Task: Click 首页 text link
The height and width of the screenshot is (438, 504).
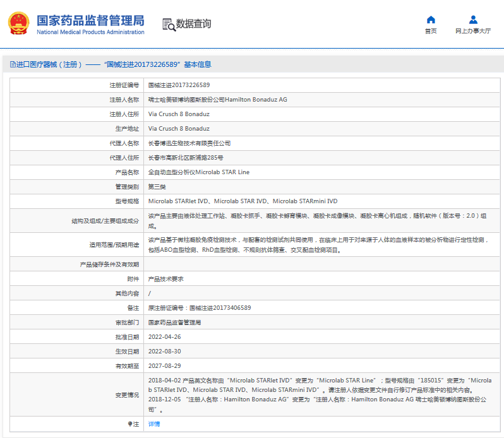Action: click(431, 31)
